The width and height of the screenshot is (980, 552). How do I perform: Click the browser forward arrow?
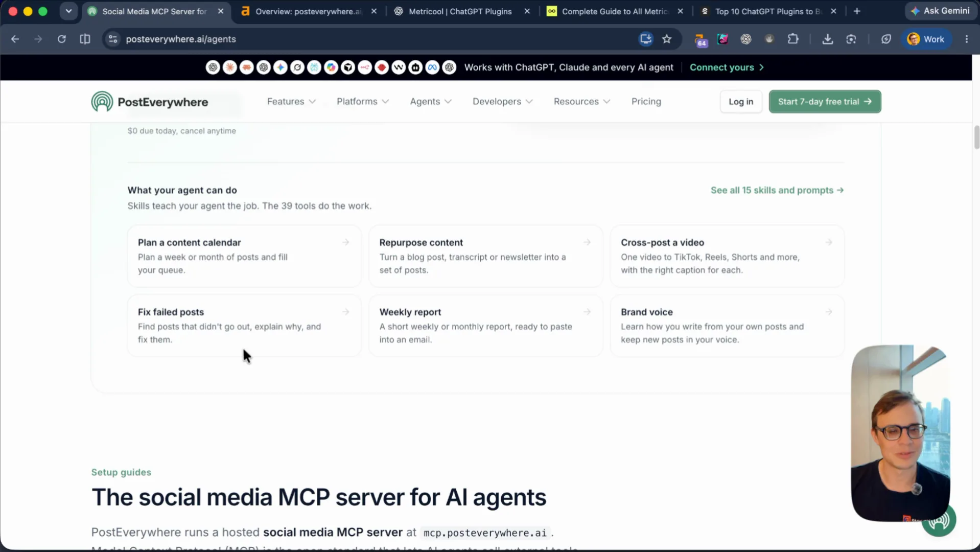(x=38, y=39)
